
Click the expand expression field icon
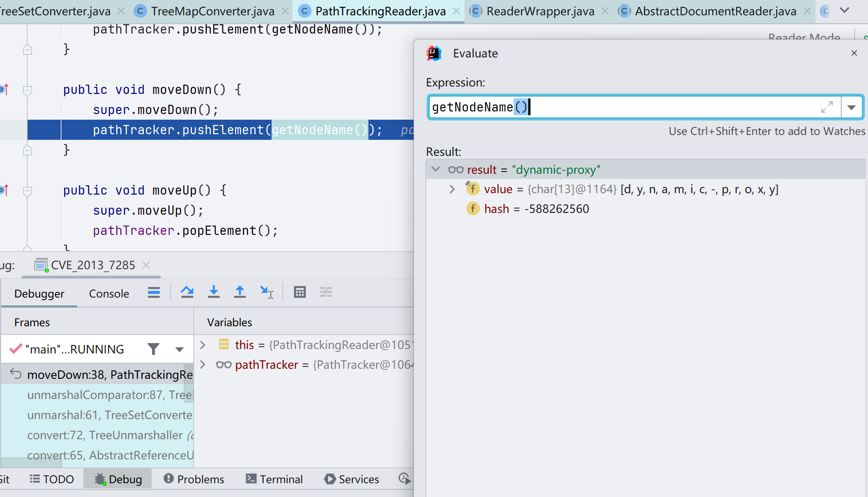click(x=827, y=107)
